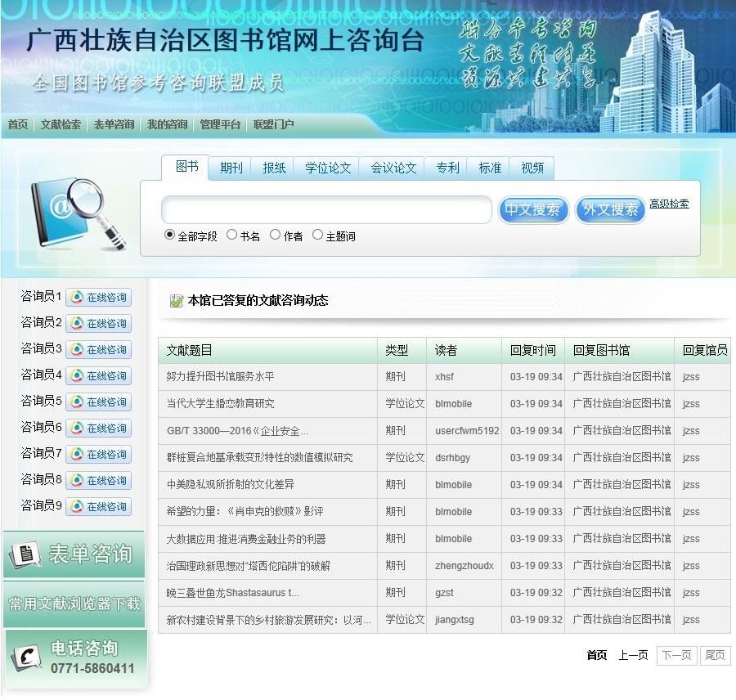Open 群桩复合地基承载变形特性的数值模拟研究
This screenshot has width=736, height=700.
259,458
